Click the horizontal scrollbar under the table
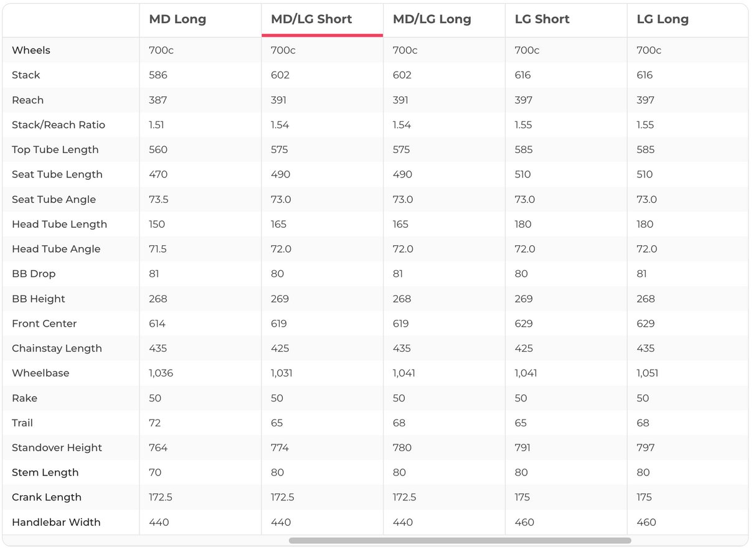Image resolution: width=756 pixels, height=552 pixels. click(460, 541)
